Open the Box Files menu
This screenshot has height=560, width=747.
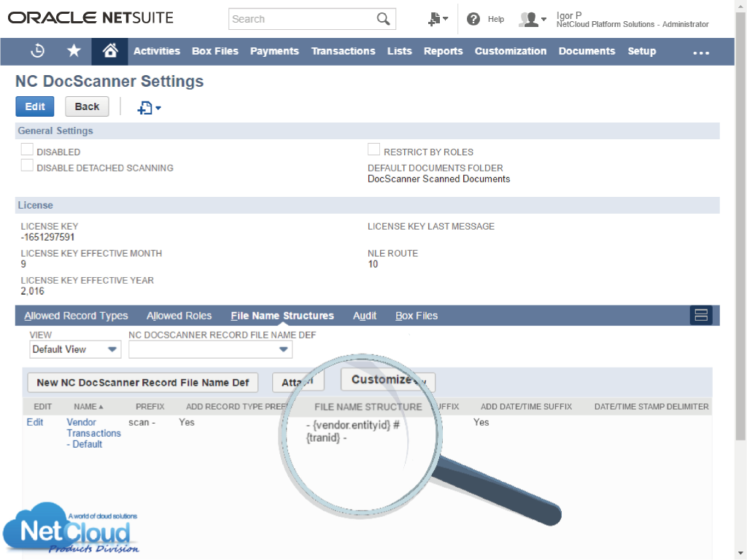(215, 51)
